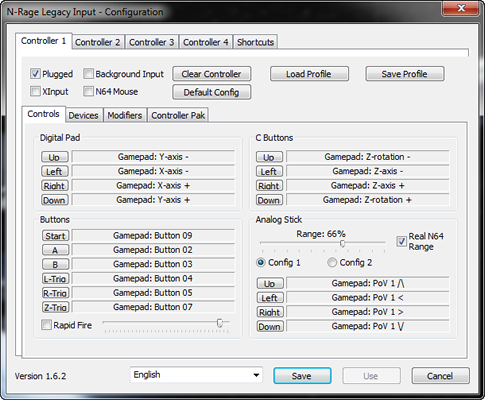This screenshot has height=400, width=485.
Task: Click the 'Gamepad: PoV 1 >' field
Action: [368, 312]
